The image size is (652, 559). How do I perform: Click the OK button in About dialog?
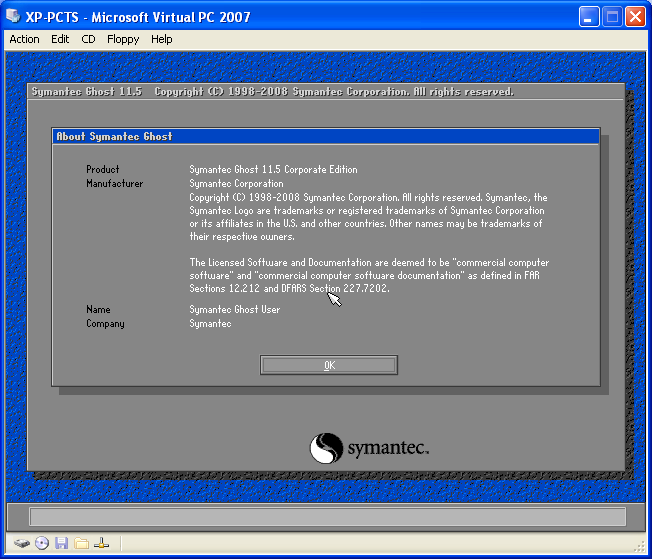click(328, 365)
